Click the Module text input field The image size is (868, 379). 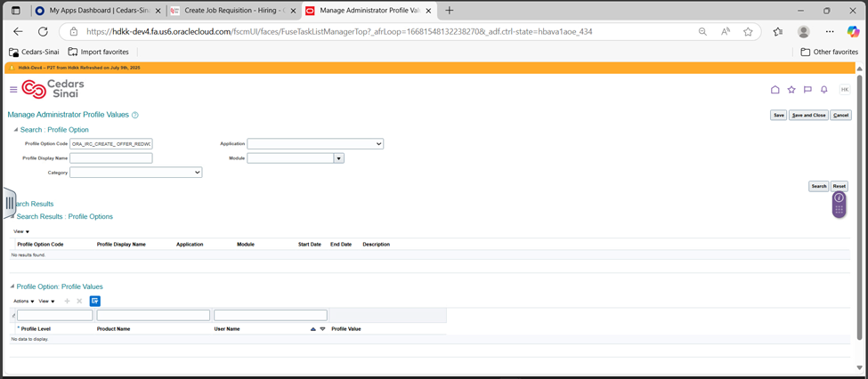(x=290, y=158)
